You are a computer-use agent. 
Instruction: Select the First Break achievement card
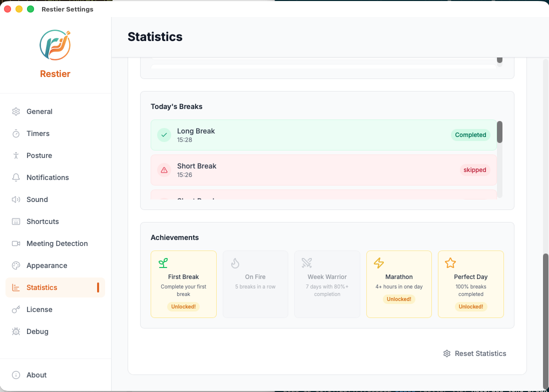pos(184,284)
